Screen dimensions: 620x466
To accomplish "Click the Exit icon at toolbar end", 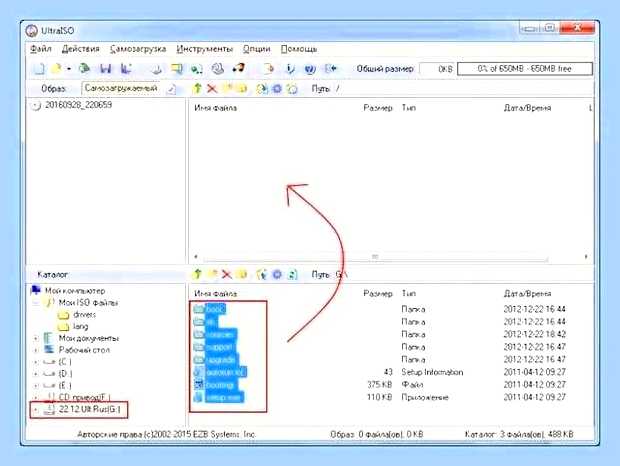I will tap(330, 69).
